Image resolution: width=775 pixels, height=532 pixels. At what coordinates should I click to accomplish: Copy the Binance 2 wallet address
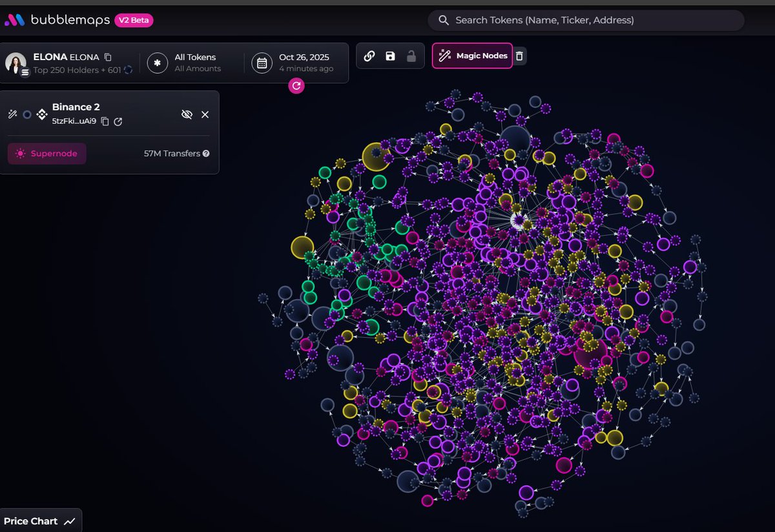105,121
